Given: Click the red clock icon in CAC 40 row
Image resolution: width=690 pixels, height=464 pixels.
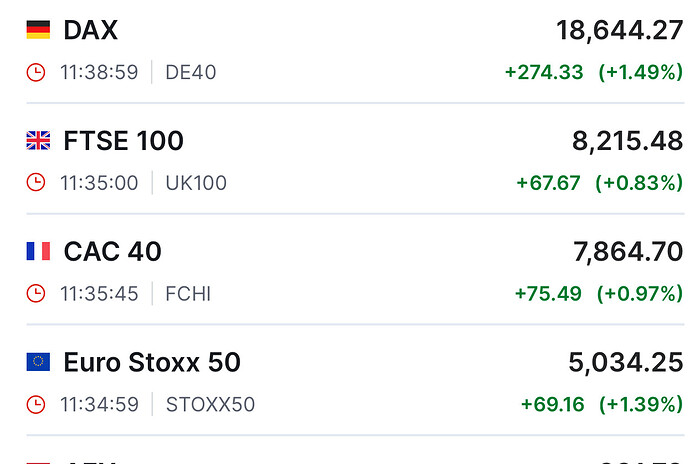Looking at the screenshot, I should tap(35, 294).
